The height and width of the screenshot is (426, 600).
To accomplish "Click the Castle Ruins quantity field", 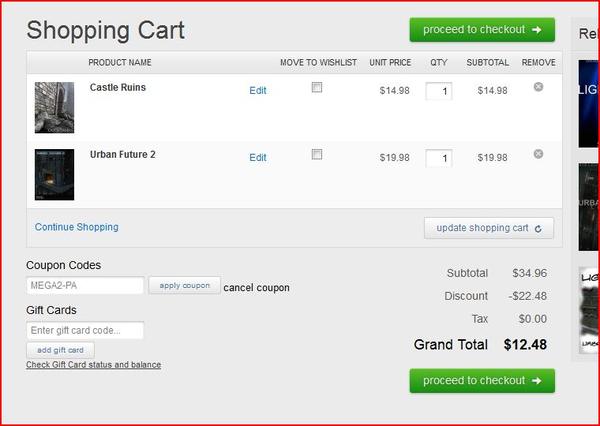I will click(438, 92).
